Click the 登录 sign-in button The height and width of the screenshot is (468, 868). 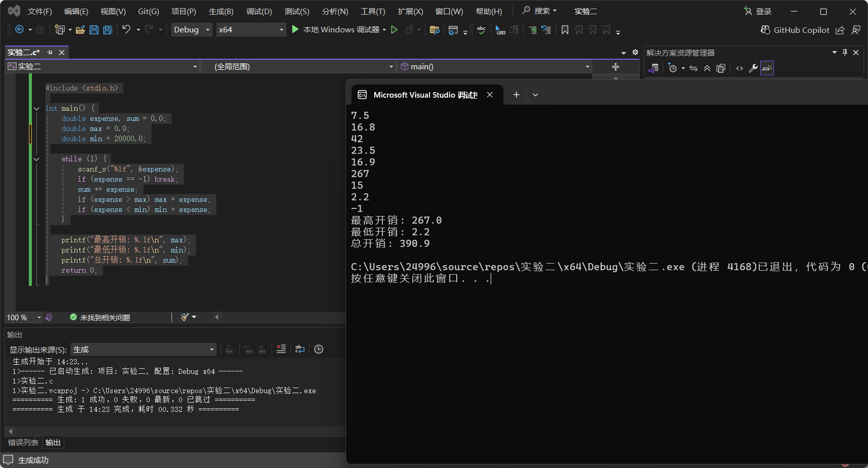(x=758, y=11)
